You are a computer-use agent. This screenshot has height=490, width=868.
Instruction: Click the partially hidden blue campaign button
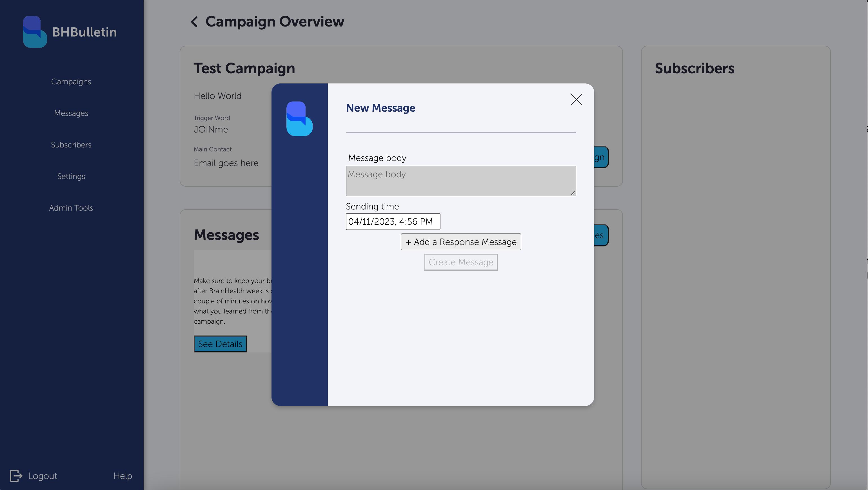click(x=601, y=157)
